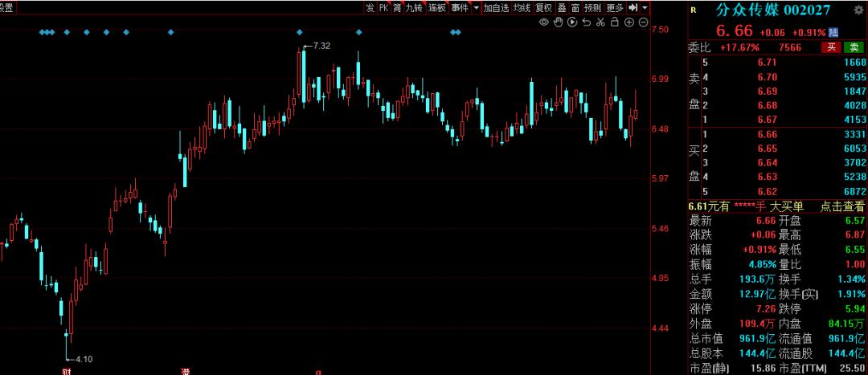Open the 连板 indicator

436,8
